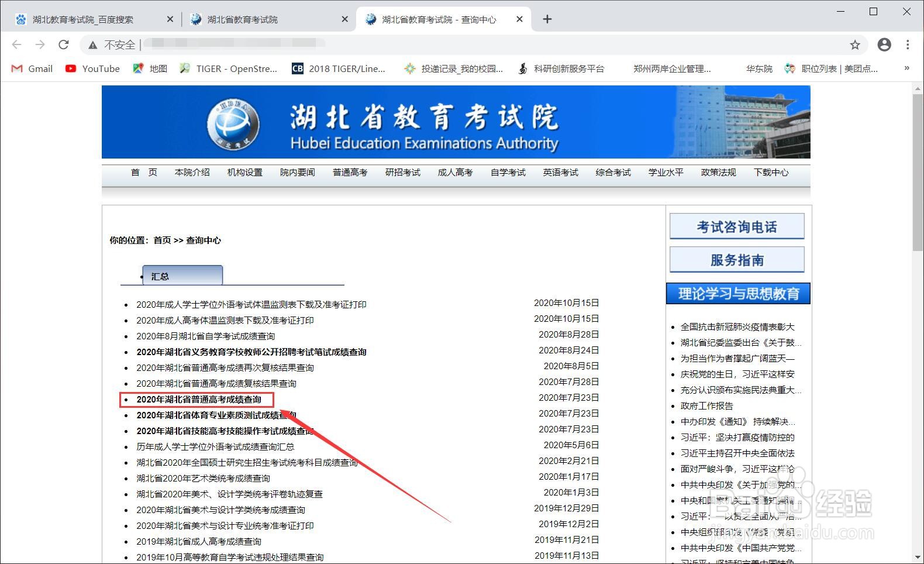This screenshot has height=564, width=924.
Task: Open 下载中心 navigation item
Action: 771,173
